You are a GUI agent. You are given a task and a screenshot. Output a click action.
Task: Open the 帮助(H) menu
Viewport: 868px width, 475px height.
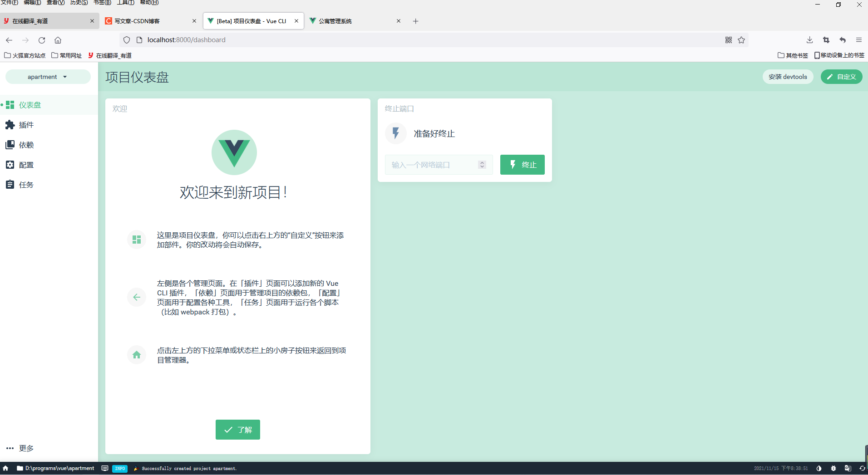point(149,2)
